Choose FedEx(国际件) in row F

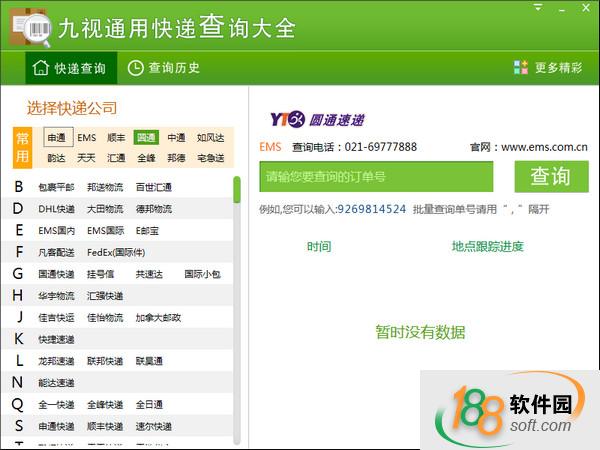[116, 253]
